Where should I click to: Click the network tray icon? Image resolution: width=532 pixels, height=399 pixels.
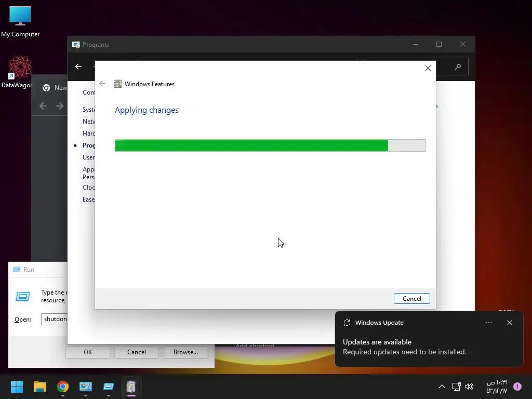456,387
